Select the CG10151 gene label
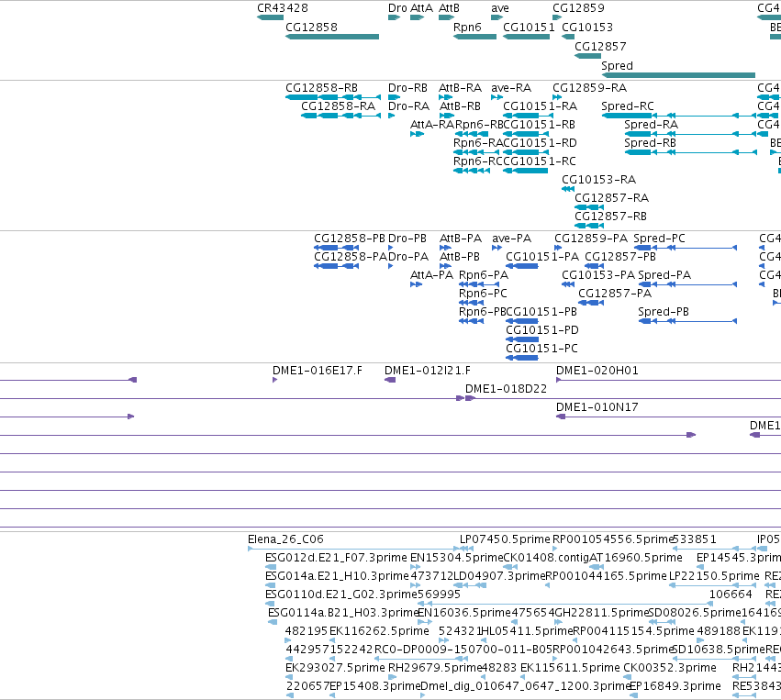Viewport: 781px width, 700px height. pos(529,28)
